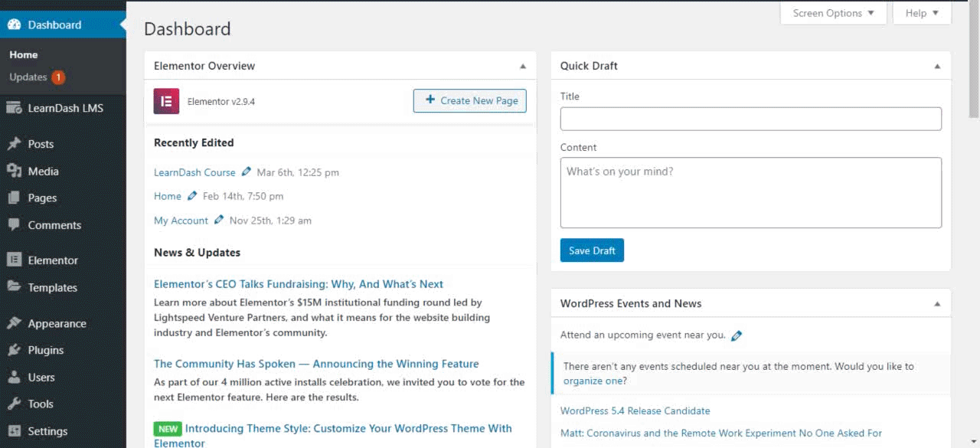The width and height of the screenshot is (980, 448).
Task: Collapse the WordPress Events and News widget
Action: pos(937,303)
